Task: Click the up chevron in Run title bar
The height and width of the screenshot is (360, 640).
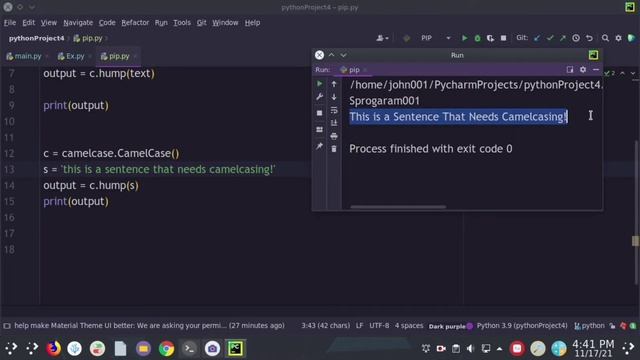Action: 331,55
